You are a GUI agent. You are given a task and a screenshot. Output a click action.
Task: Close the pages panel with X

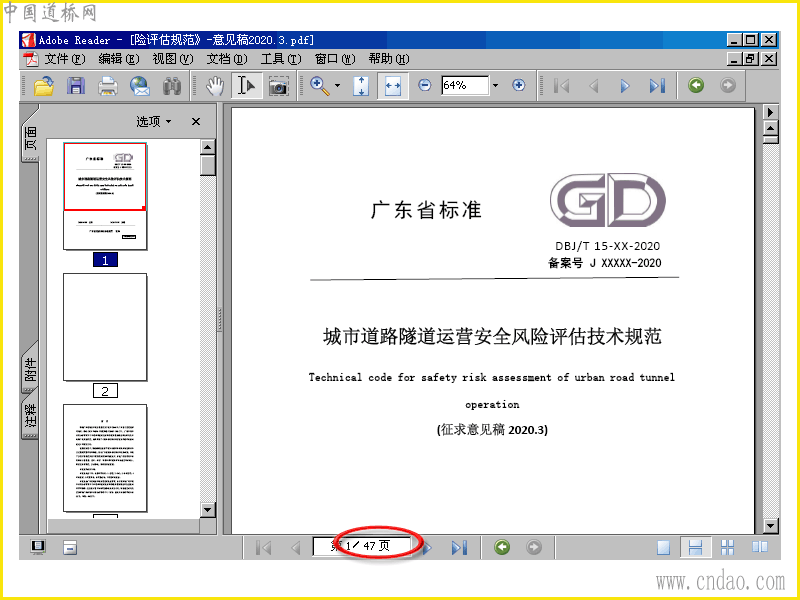(x=196, y=121)
